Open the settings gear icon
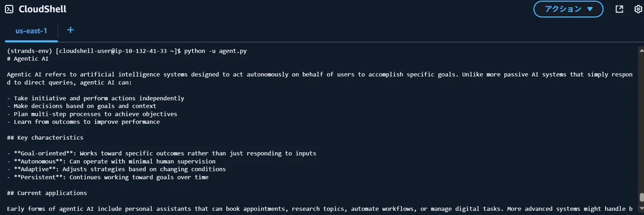The width and height of the screenshot is (644, 215). click(638, 9)
